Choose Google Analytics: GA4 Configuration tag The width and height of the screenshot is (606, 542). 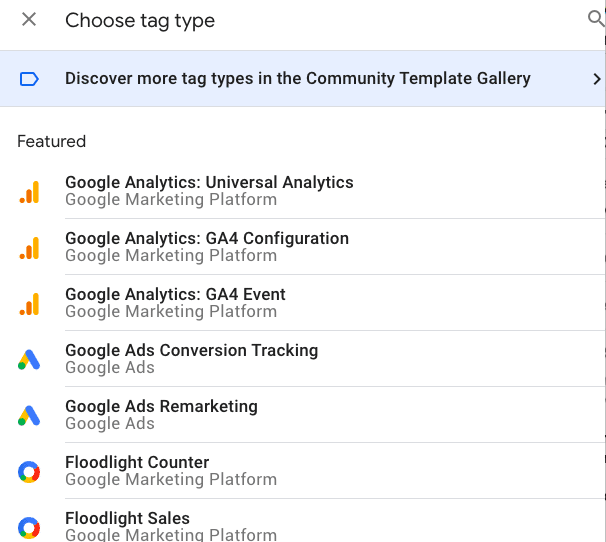pos(207,239)
